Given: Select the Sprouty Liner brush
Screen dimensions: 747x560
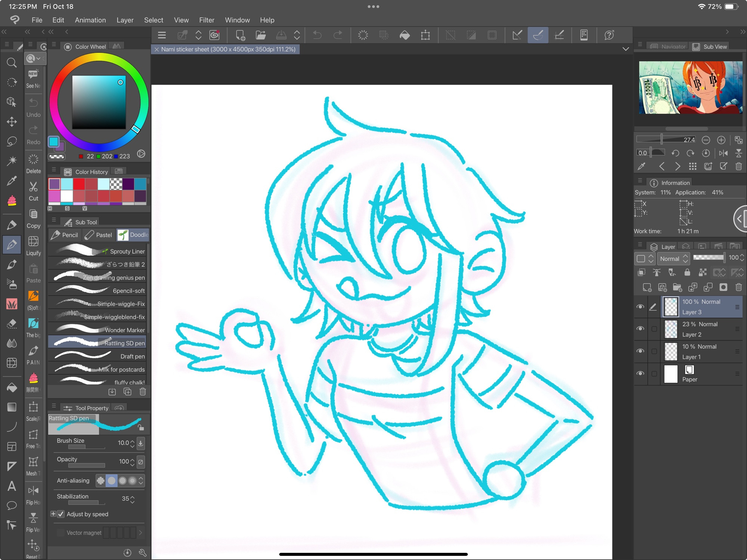Looking at the screenshot, I should [x=98, y=251].
